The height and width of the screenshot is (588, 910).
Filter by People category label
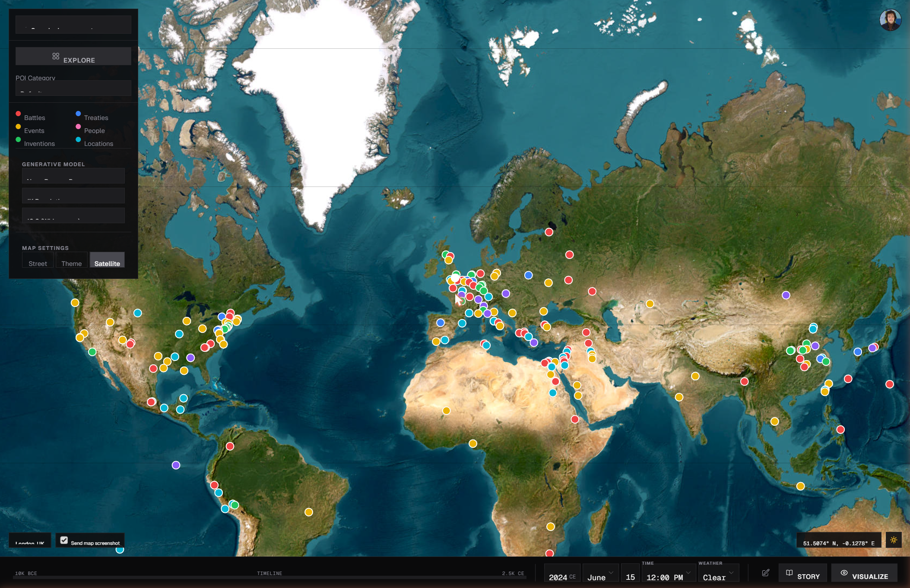[x=94, y=131]
